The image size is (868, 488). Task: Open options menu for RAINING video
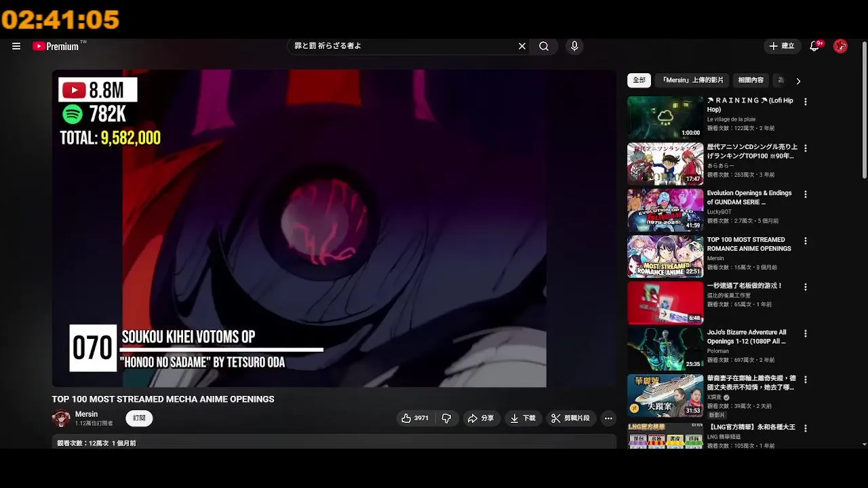[806, 102]
